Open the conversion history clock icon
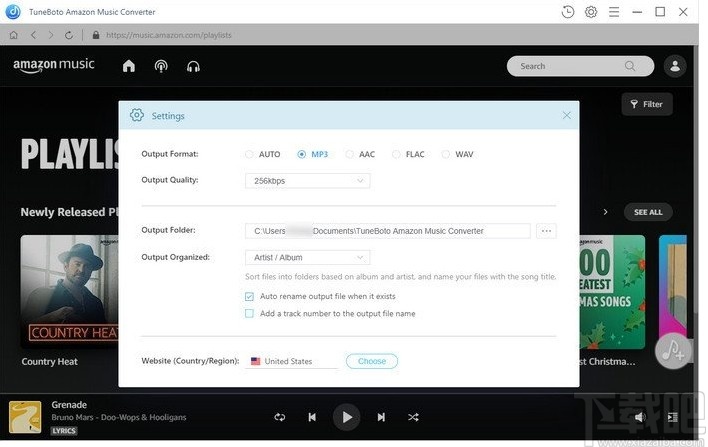This screenshot has width=708, height=447. click(x=568, y=12)
